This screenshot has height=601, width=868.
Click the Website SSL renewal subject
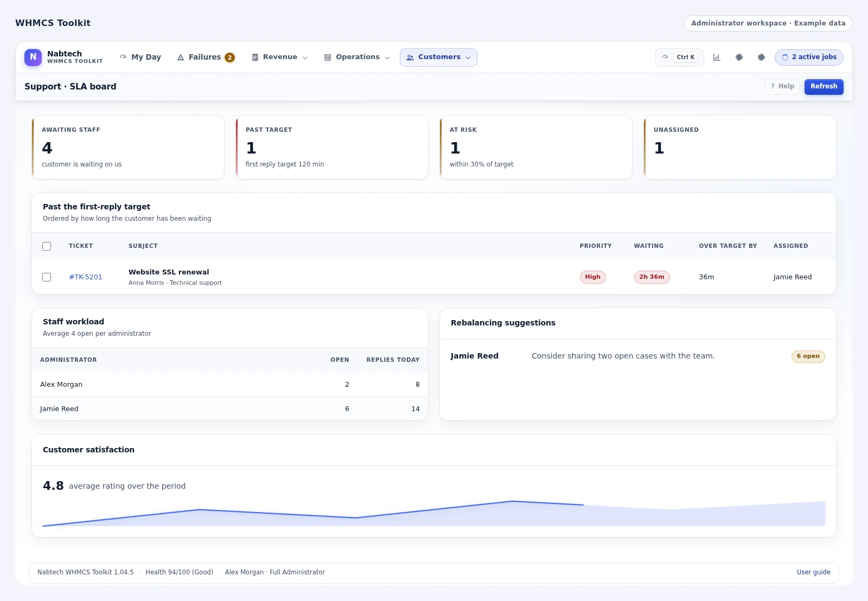click(x=169, y=272)
